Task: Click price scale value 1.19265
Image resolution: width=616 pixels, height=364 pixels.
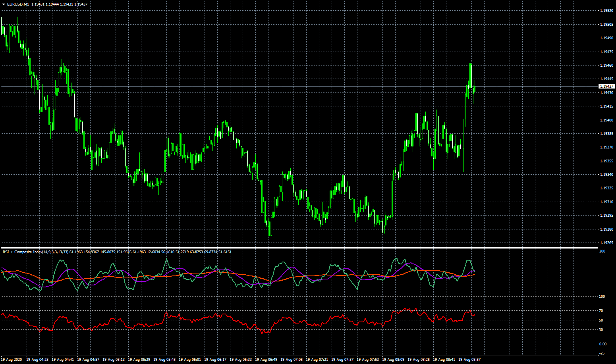Action: [x=606, y=243]
